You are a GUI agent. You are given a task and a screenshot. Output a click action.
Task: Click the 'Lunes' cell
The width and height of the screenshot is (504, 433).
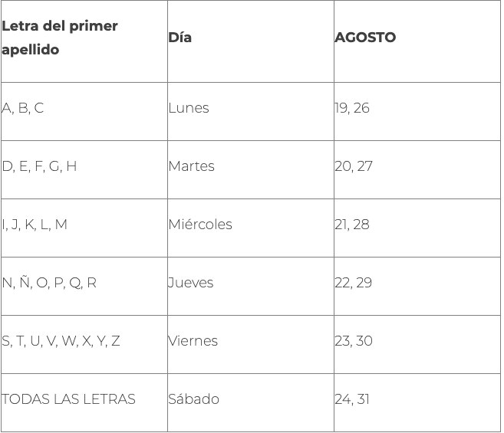point(251,111)
